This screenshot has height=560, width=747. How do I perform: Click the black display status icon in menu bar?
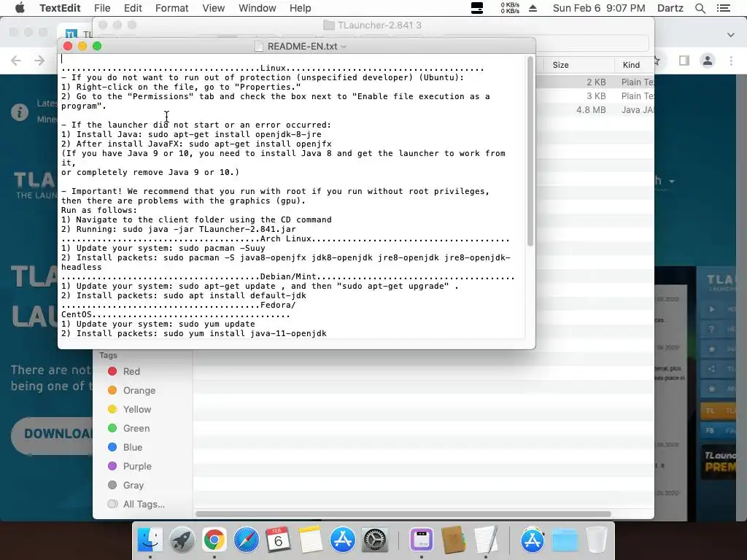[x=477, y=8]
